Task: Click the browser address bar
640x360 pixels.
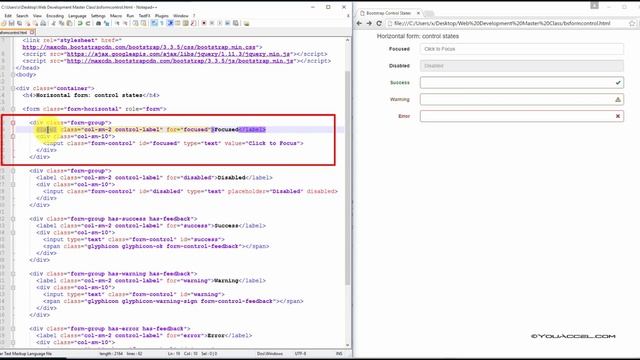Action: point(506,23)
